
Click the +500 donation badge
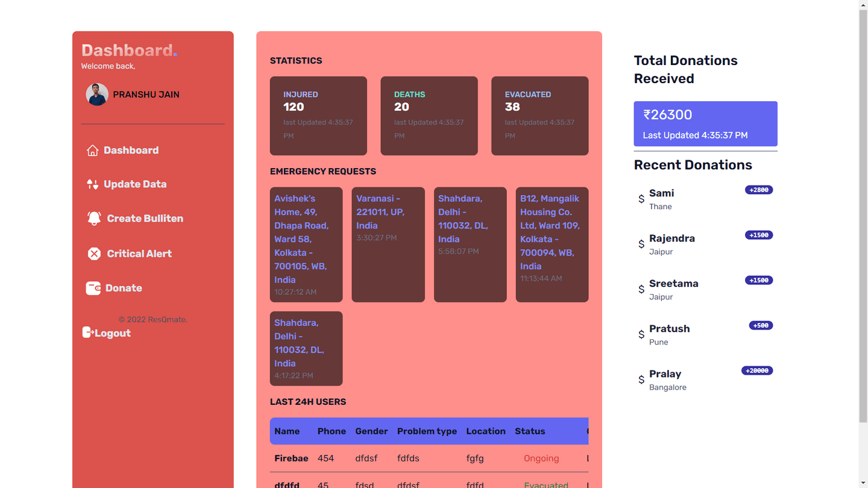[761, 325]
